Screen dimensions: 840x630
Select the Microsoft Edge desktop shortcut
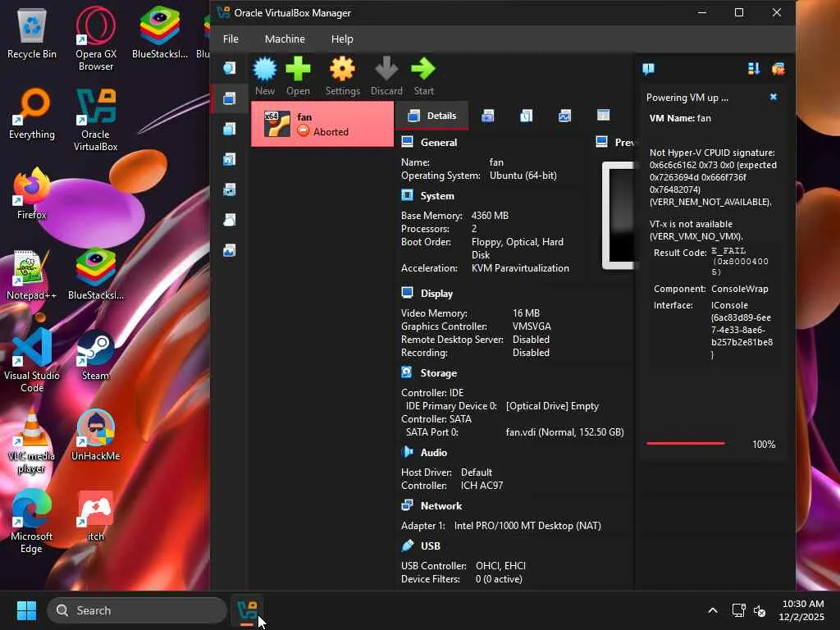click(x=32, y=521)
